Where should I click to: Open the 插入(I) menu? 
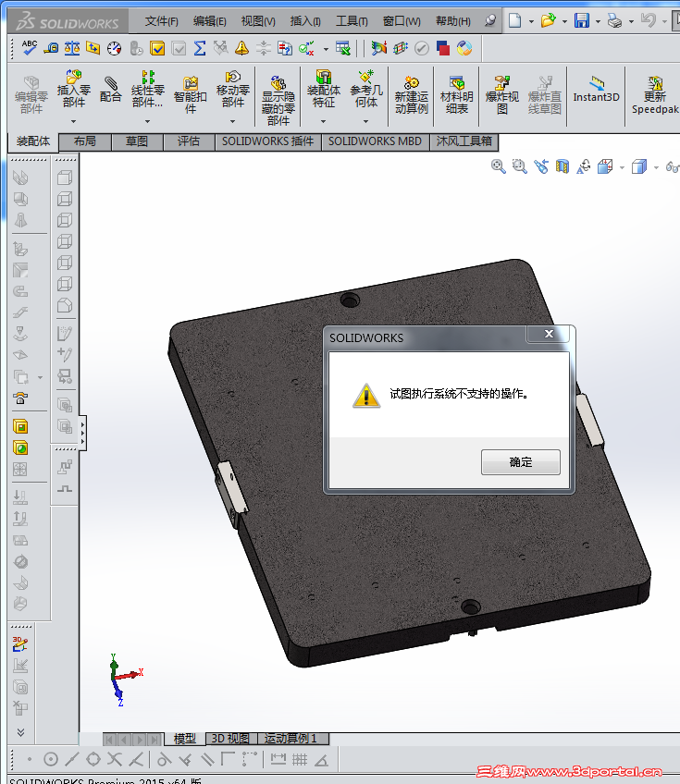(x=304, y=21)
